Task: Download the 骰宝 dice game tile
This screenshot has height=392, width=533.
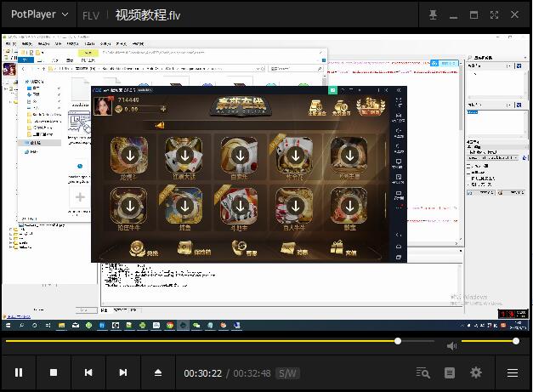Action: click(x=349, y=206)
